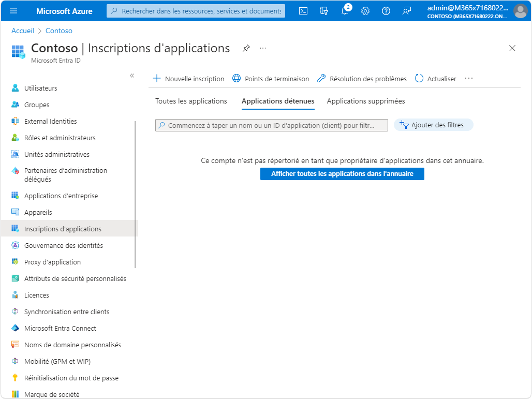Refresh the list with Actualiser
This screenshot has height=399, width=532.
tap(435, 79)
